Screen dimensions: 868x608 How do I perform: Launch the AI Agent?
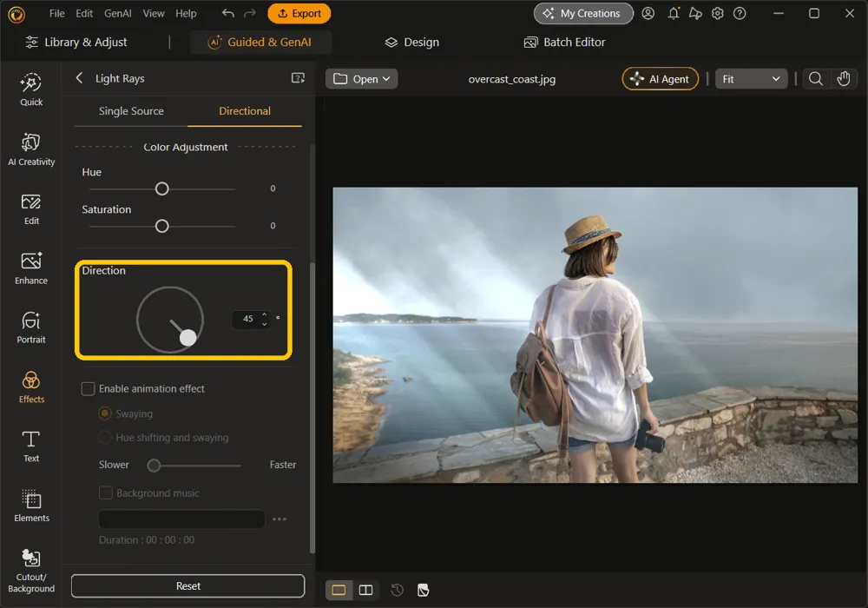coord(661,79)
